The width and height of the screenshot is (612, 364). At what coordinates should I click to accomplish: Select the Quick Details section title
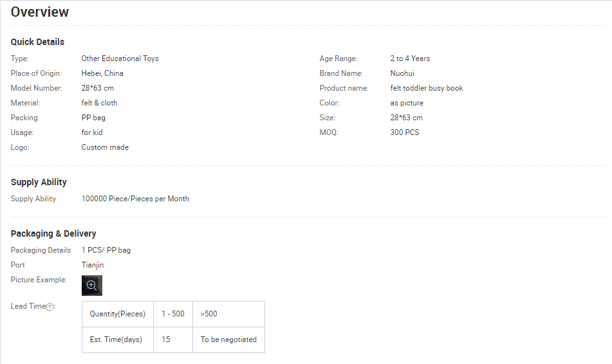[x=37, y=42]
